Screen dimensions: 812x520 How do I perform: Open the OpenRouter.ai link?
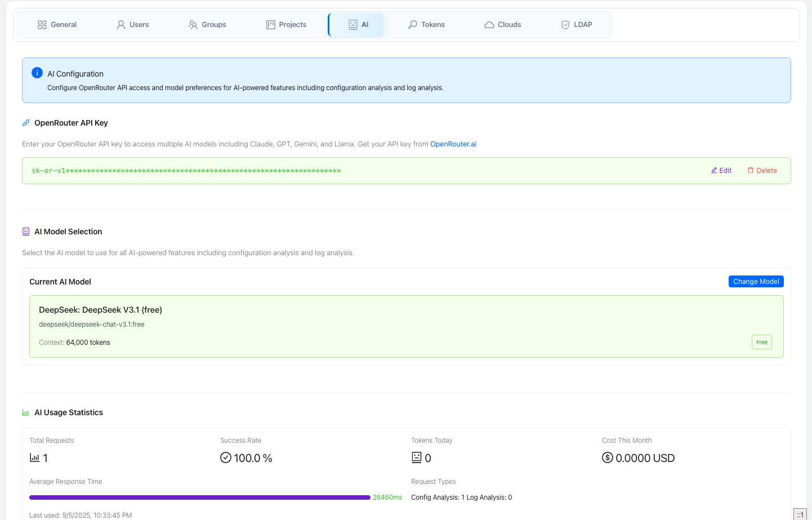(x=453, y=144)
